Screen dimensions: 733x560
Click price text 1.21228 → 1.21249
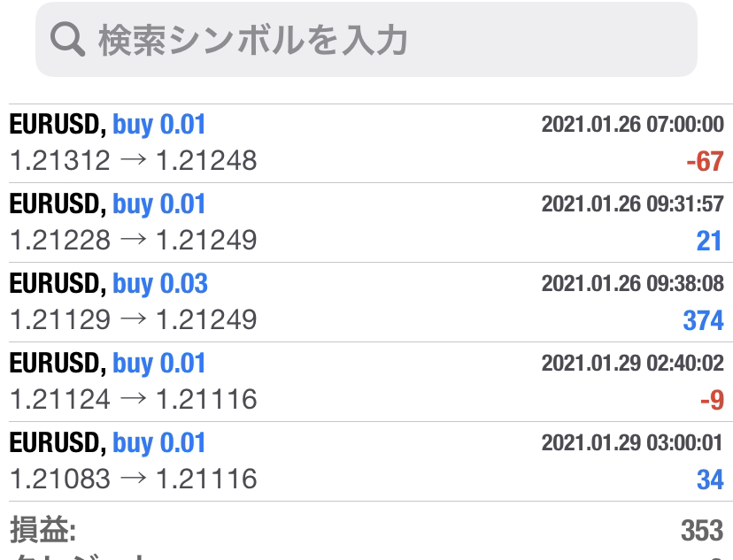pyautogui.click(x=133, y=240)
